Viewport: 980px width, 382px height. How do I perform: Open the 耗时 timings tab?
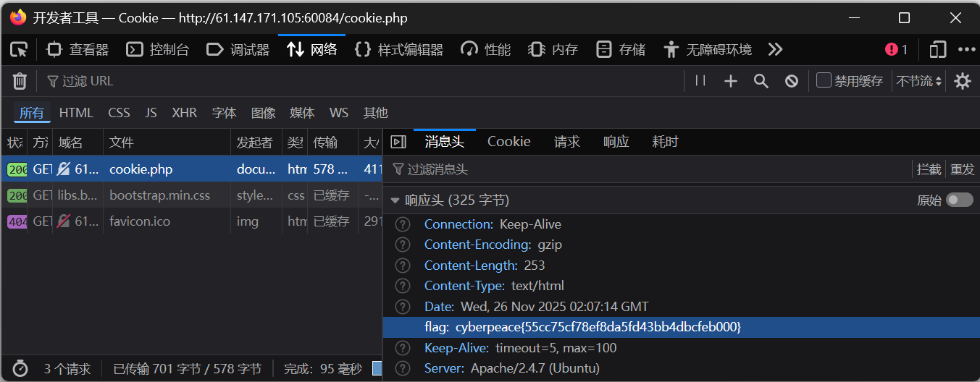(x=666, y=142)
